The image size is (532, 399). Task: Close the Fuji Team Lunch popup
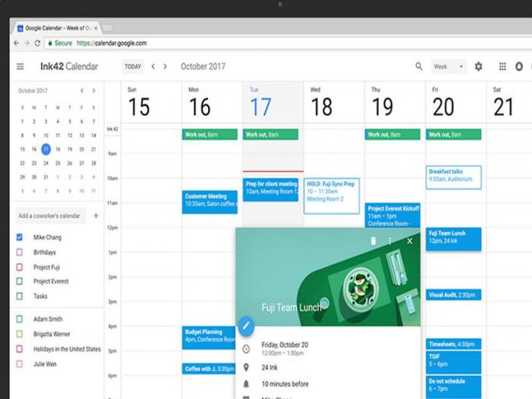(x=409, y=241)
